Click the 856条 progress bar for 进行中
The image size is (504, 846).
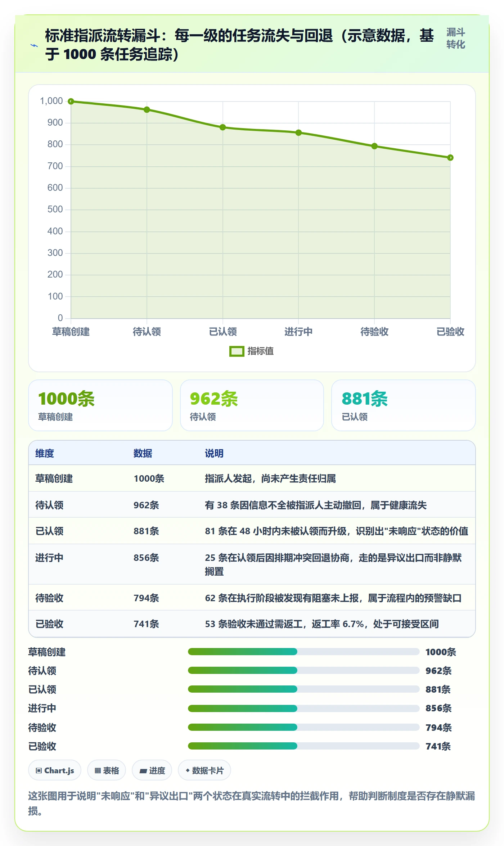[303, 708]
